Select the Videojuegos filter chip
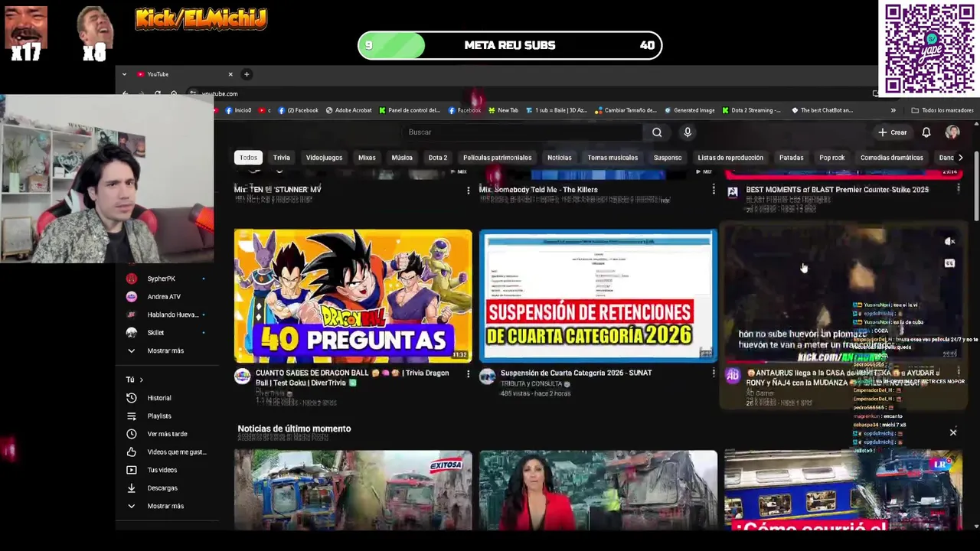 324,158
